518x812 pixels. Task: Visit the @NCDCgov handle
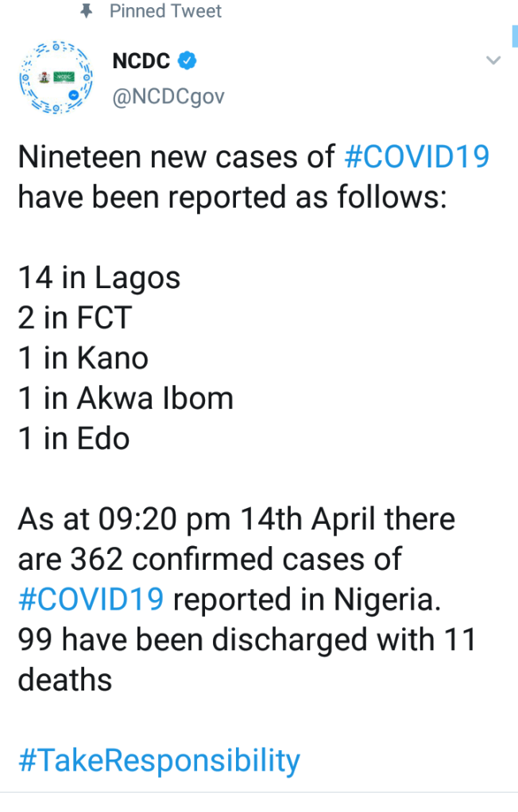coord(168,97)
